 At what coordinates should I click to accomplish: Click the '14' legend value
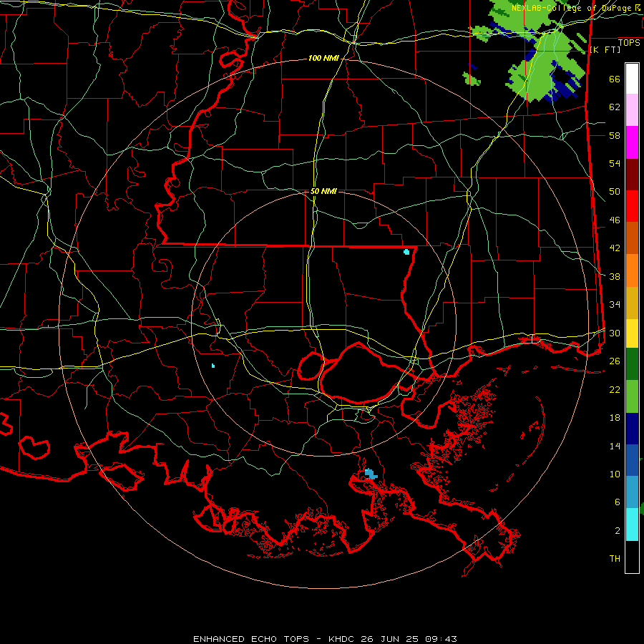tap(615, 446)
